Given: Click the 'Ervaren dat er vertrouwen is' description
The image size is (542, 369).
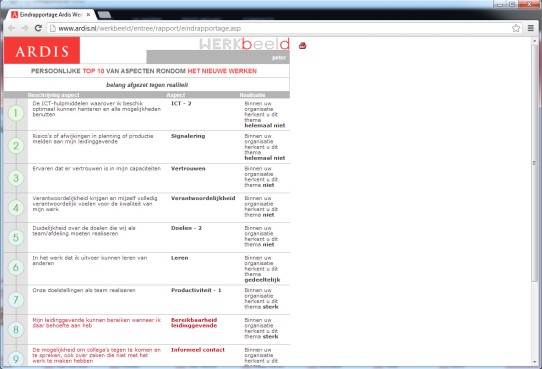Looking at the screenshot, I should 97,168.
